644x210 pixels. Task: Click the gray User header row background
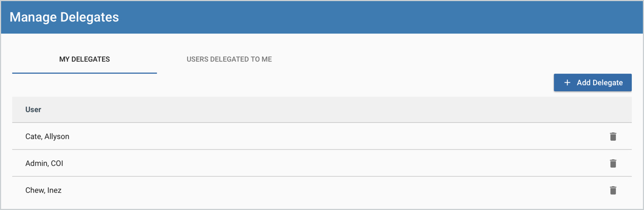click(x=322, y=109)
